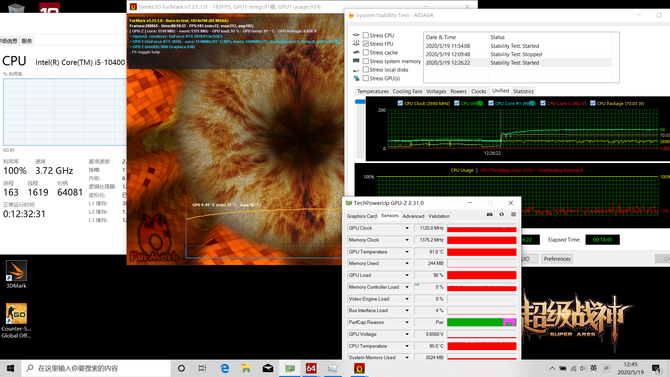Open Memory Used sensor dropdown
The width and height of the screenshot is (670, 377).
(407, 263)
